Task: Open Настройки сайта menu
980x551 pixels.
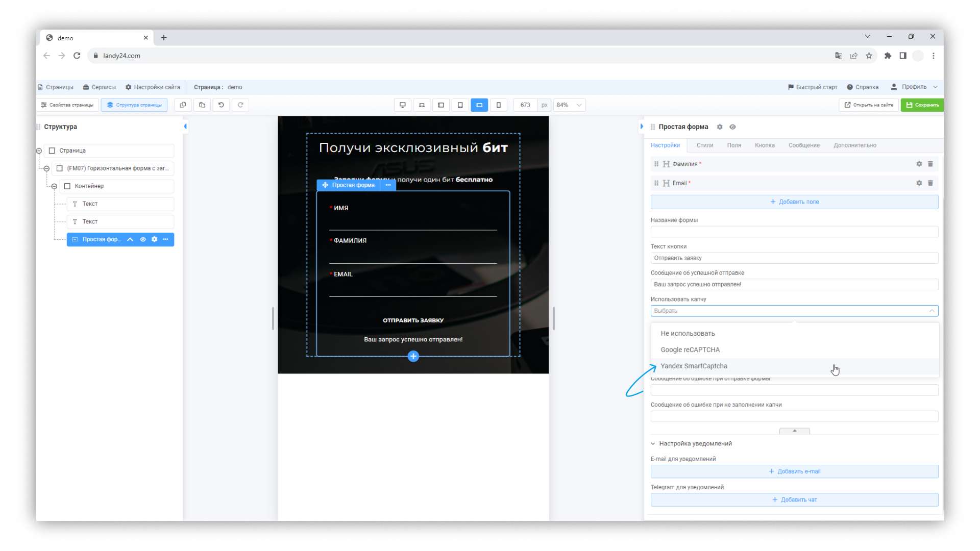Action: 153,87
